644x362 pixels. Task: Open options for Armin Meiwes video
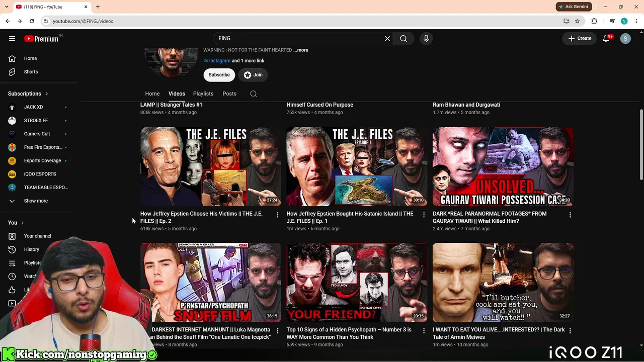tap(570, 331)
